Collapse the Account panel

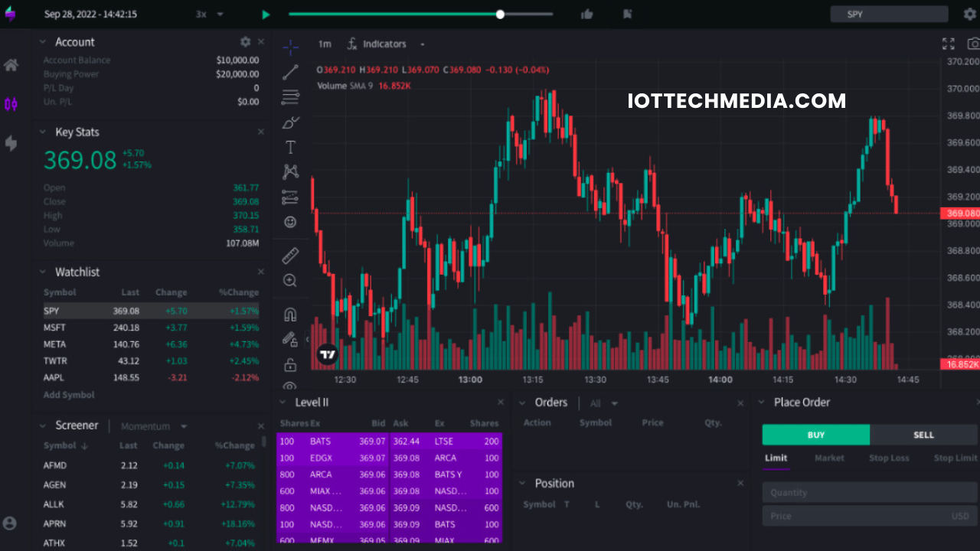[x=44, y=42]
